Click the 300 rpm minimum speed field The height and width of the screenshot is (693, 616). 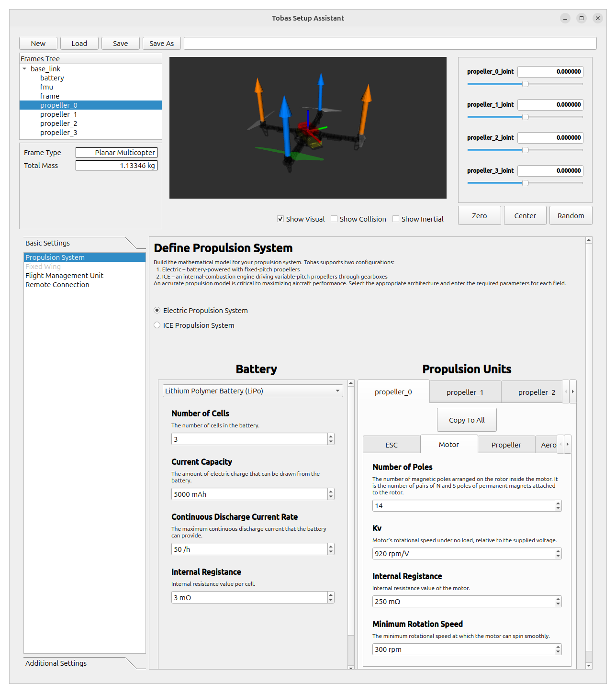(x=464, y=649)
